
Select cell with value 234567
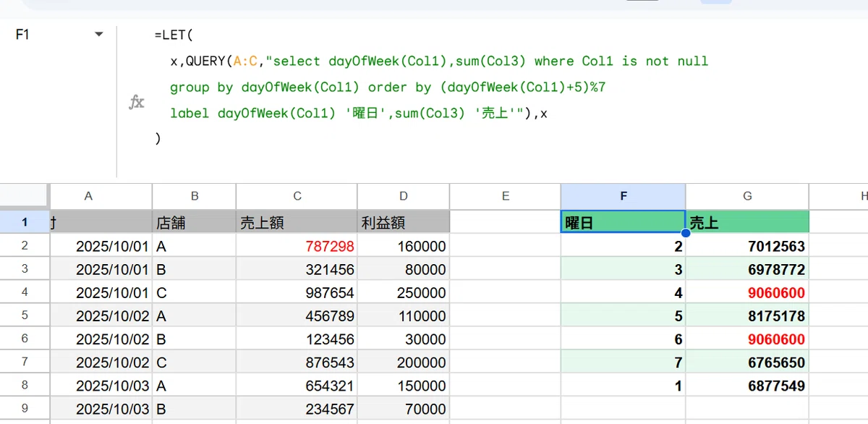click(x=297, y=409)
